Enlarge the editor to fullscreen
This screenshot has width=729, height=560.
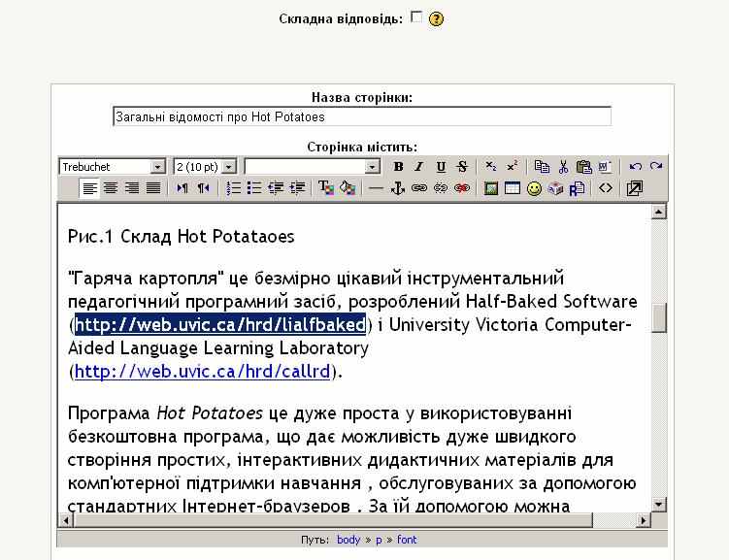(634, 188)
